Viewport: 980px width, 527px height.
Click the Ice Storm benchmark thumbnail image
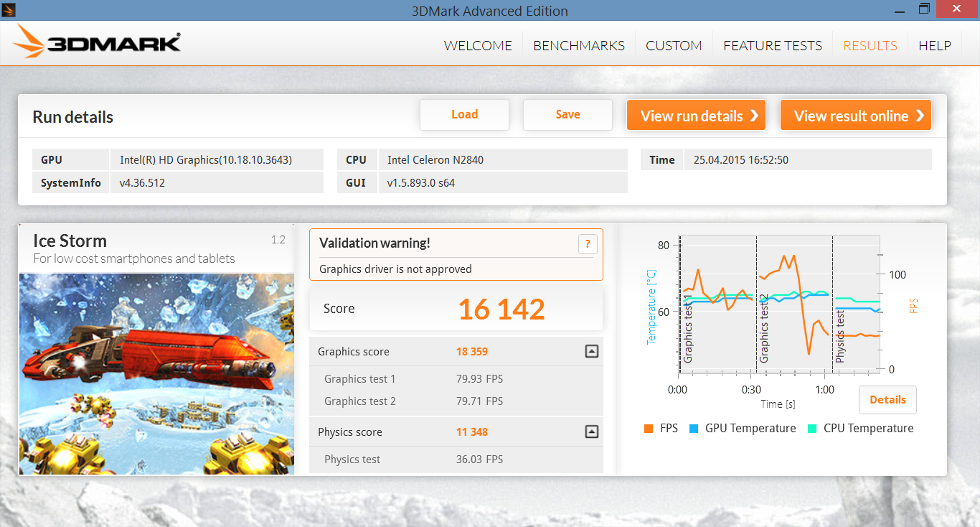(156, 373)
